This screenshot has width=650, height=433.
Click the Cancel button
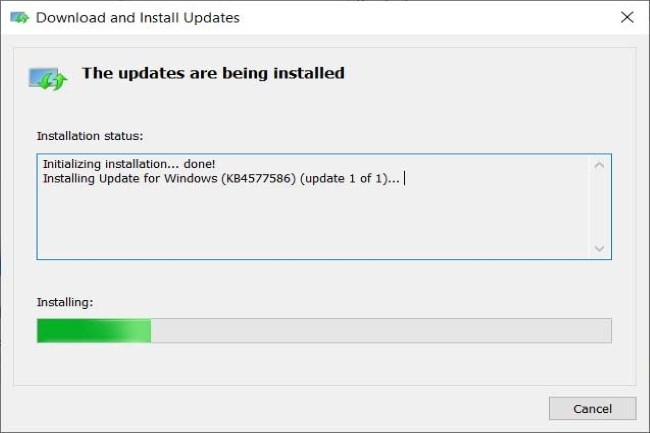(x=592, y=409)
